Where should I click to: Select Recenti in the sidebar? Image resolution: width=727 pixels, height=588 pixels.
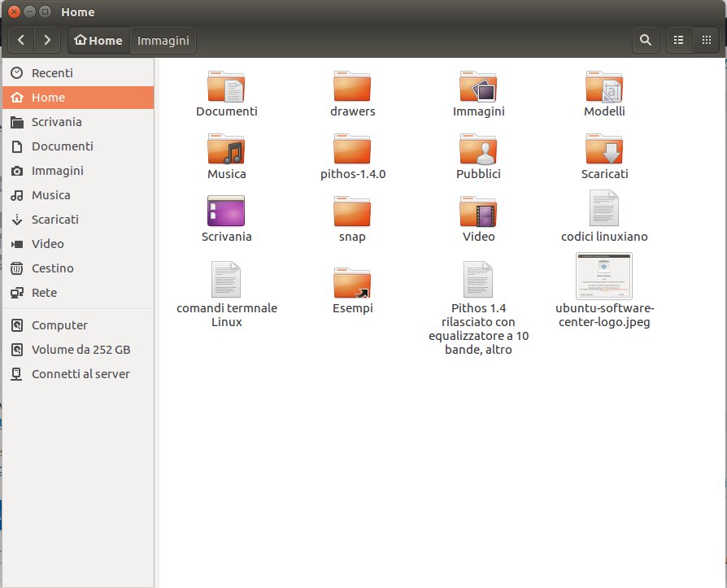pyautogui.click(x=52, y=73)
